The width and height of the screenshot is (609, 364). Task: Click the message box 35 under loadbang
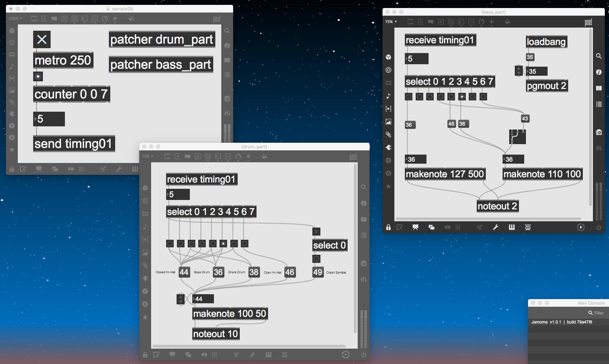[x=530, y=57]
